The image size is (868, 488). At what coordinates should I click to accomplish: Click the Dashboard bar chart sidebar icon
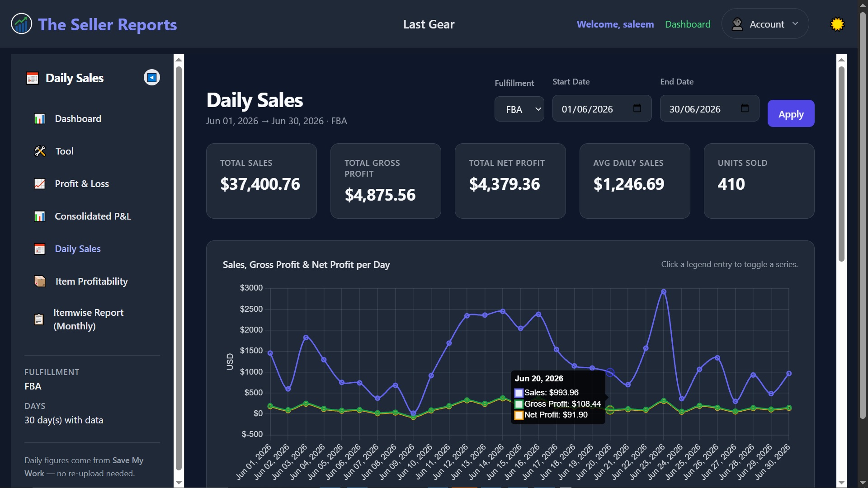(40, 118)
